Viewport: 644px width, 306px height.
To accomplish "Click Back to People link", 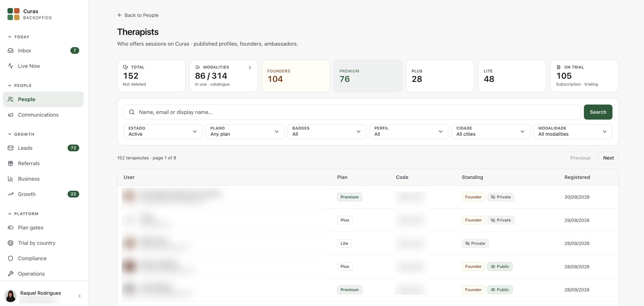I will 138,15.
